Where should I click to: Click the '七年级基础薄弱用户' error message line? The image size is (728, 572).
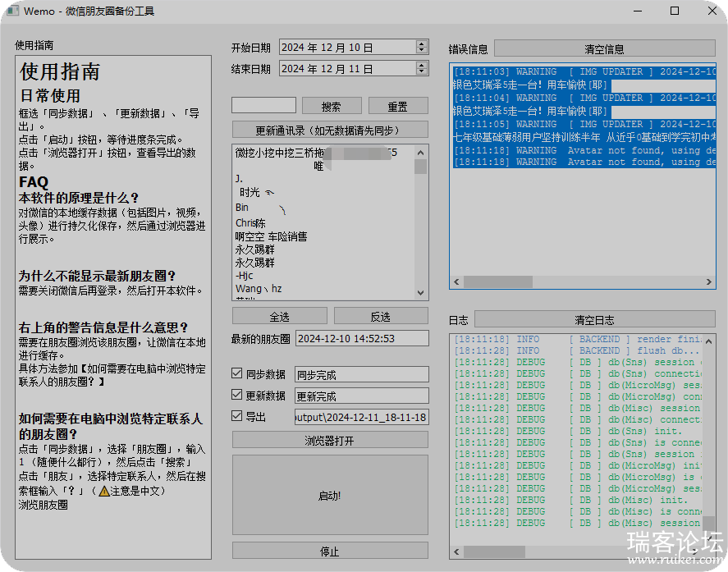point(584,137)
